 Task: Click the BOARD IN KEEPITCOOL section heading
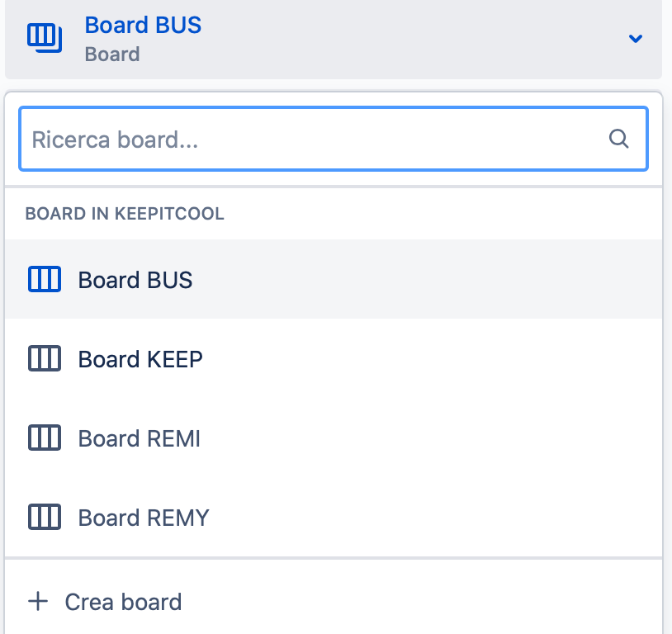tap(125, 214)
